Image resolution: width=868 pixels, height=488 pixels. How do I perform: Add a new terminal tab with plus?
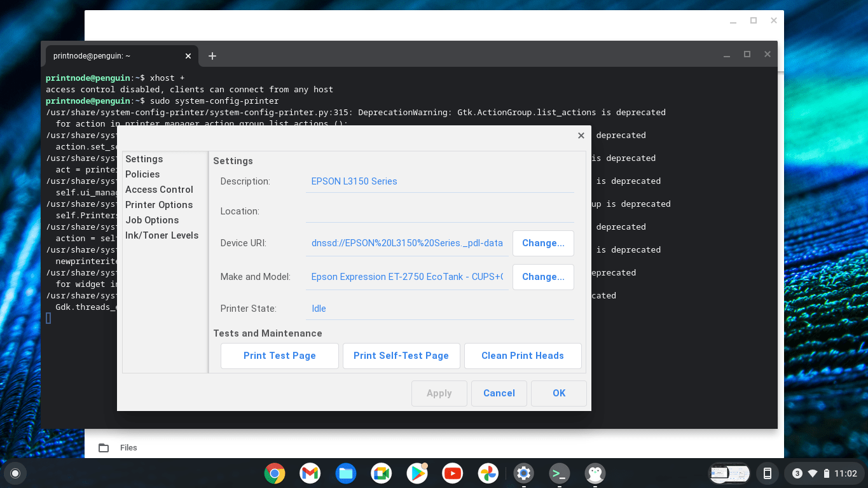[x=212, y=56]
